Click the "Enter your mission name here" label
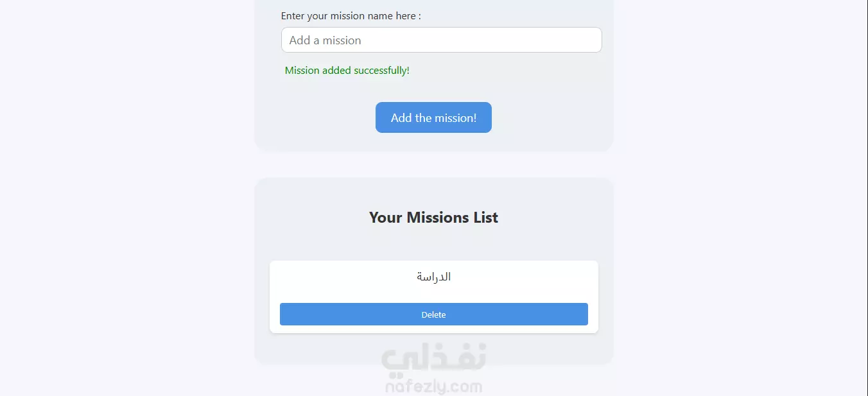This screenshot has width=868, height=396. [x=351, y=16]
